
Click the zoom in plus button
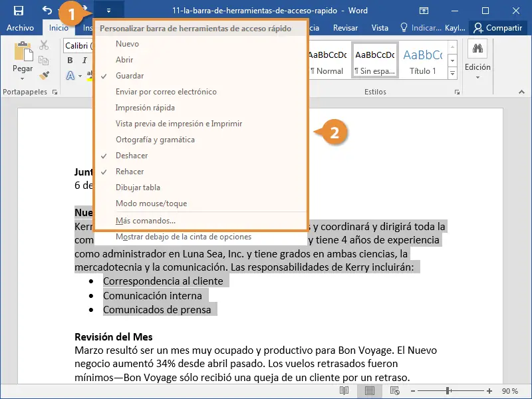point(489,391)
